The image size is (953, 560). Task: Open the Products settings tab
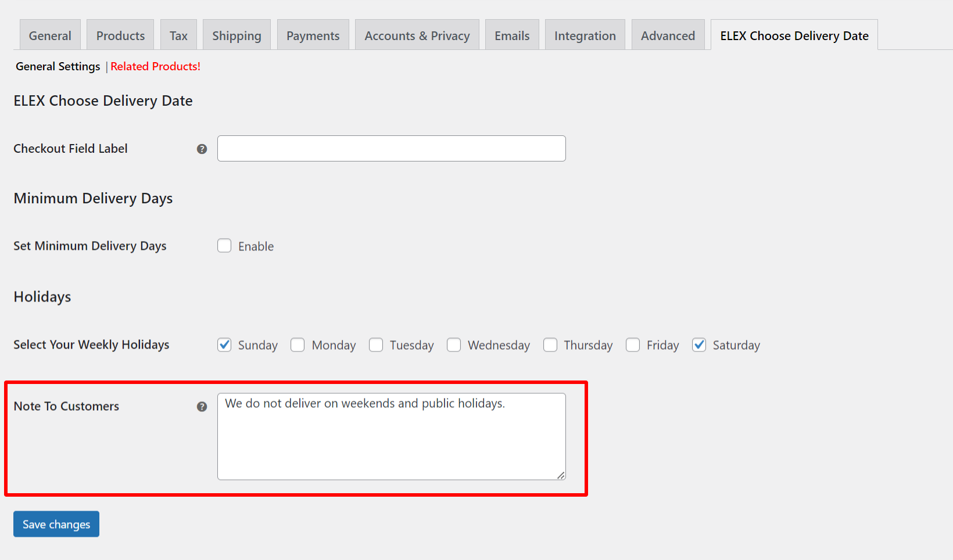(120, 35)
